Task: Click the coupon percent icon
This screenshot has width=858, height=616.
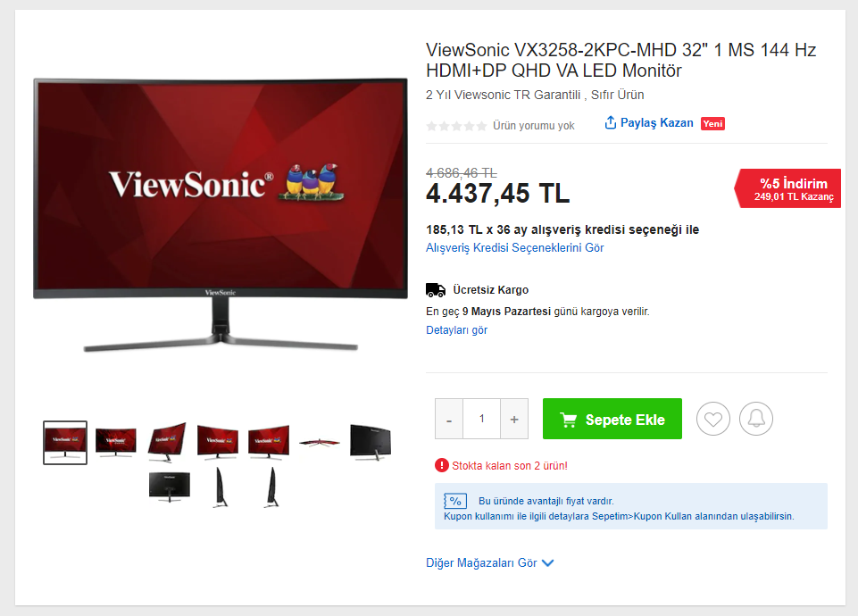Action: click(x=455, y=501)
